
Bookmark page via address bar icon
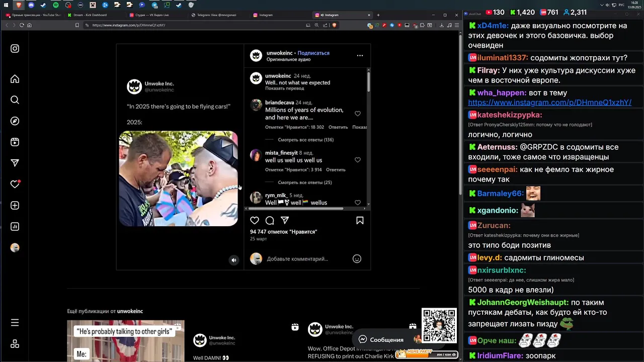(x=77, y=25)
